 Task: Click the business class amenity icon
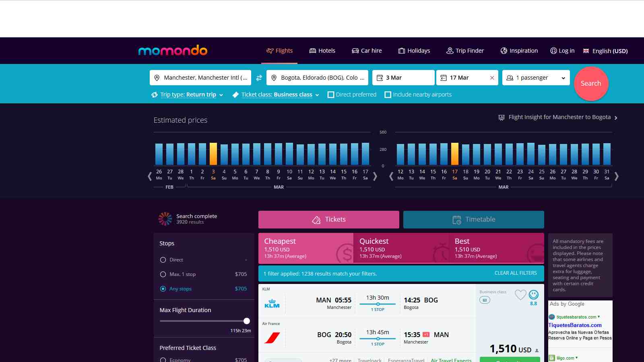click(485, 300)
